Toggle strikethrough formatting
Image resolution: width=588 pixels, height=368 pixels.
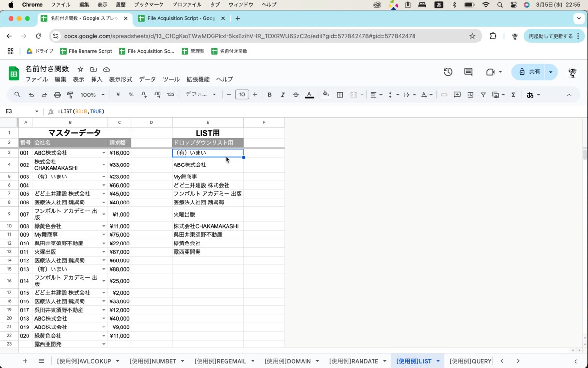pyautogui.click(x=296, y=95)
